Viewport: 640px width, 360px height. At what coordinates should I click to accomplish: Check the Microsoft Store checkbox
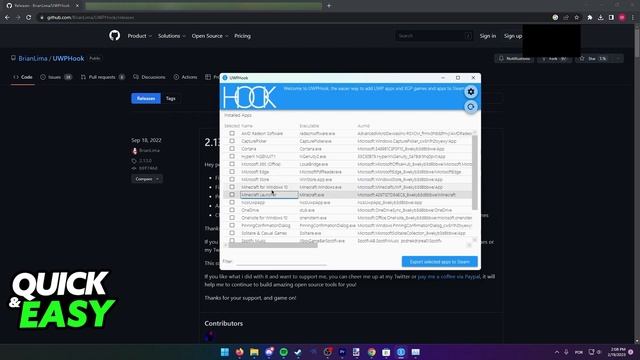232,179
